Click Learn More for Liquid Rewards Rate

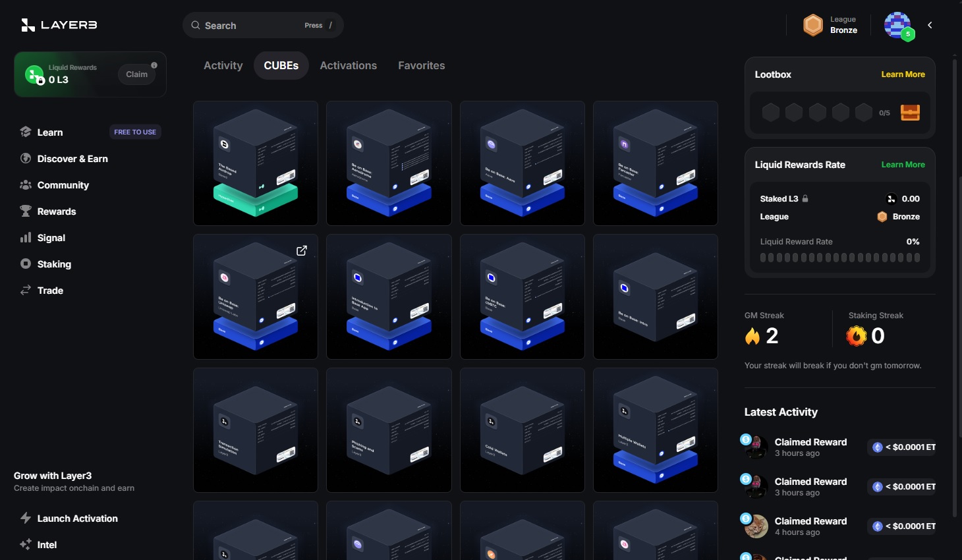[903, 165]
